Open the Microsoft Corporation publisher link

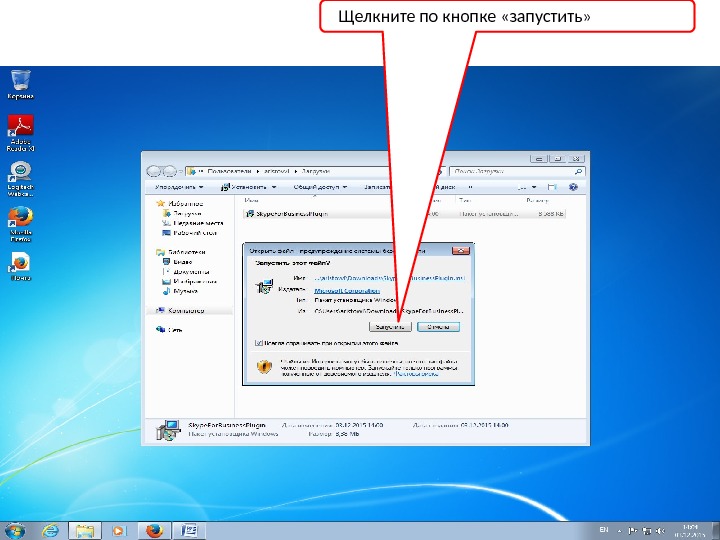click(x=347, y=290)
